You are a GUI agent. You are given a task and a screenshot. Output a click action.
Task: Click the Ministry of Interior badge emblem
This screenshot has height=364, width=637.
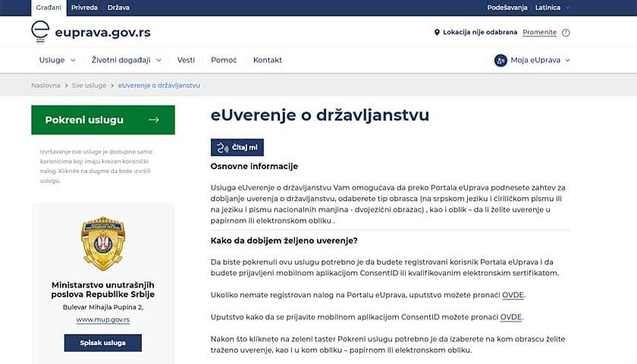(103, 243)
